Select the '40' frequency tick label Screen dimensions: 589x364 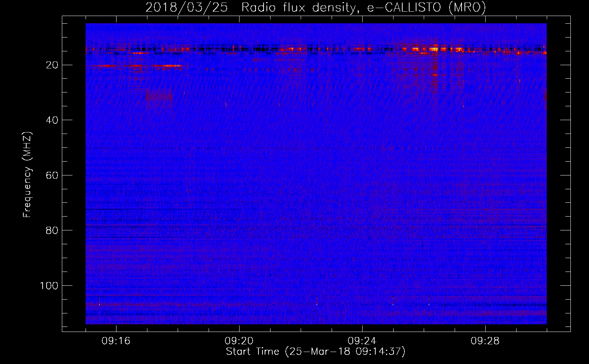point(52,120)
